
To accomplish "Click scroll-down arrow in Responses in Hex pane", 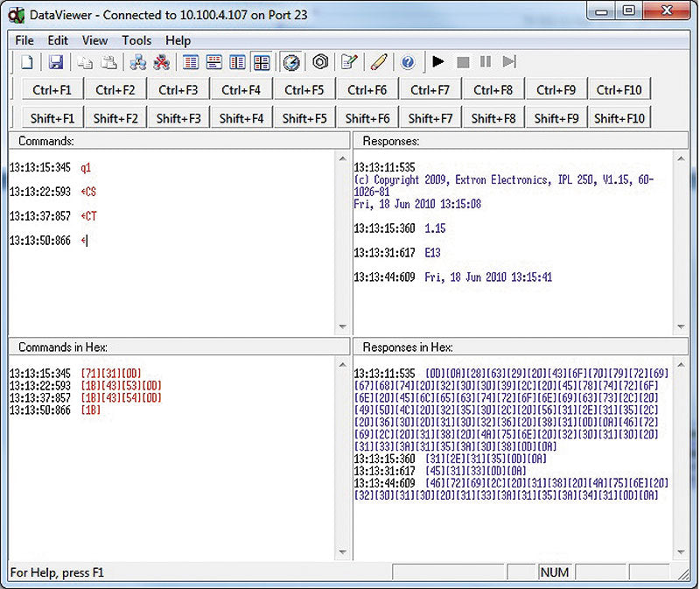I will pyautogui.click(x=681, y=552).
